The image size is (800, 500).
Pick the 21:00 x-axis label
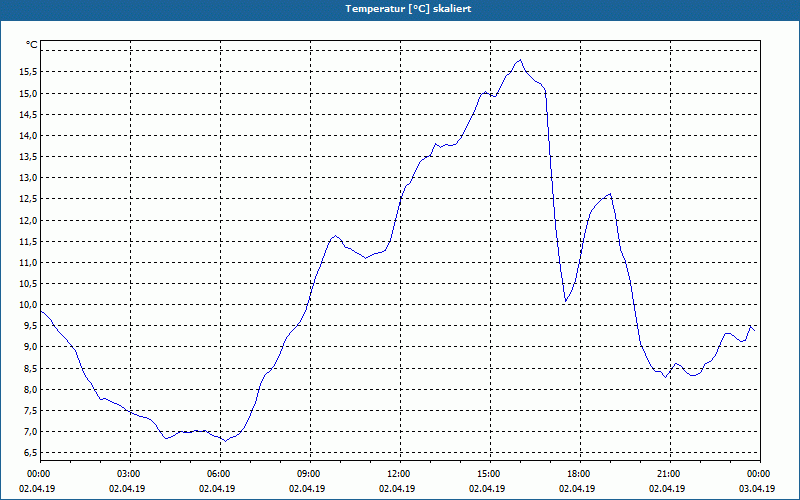(667, 474)
